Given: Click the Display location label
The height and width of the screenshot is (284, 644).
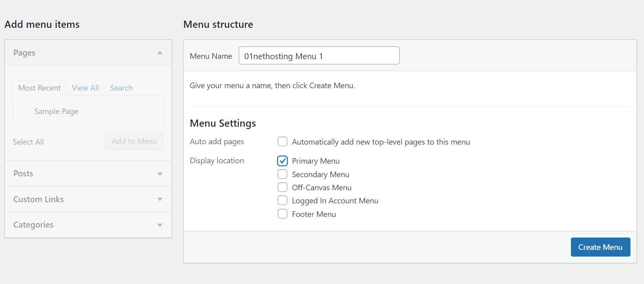Looking at the screenshot, I should [217, 160].
